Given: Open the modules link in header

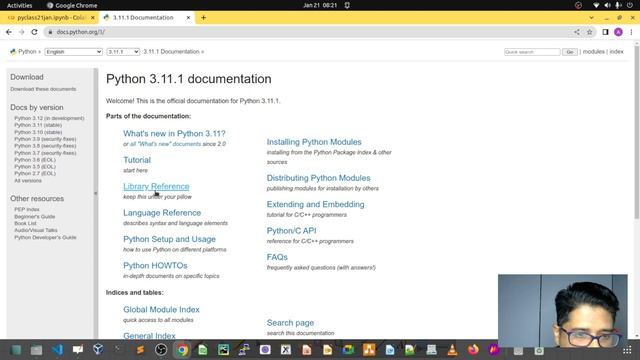Looking at the screenshot, I should point(593,51).
